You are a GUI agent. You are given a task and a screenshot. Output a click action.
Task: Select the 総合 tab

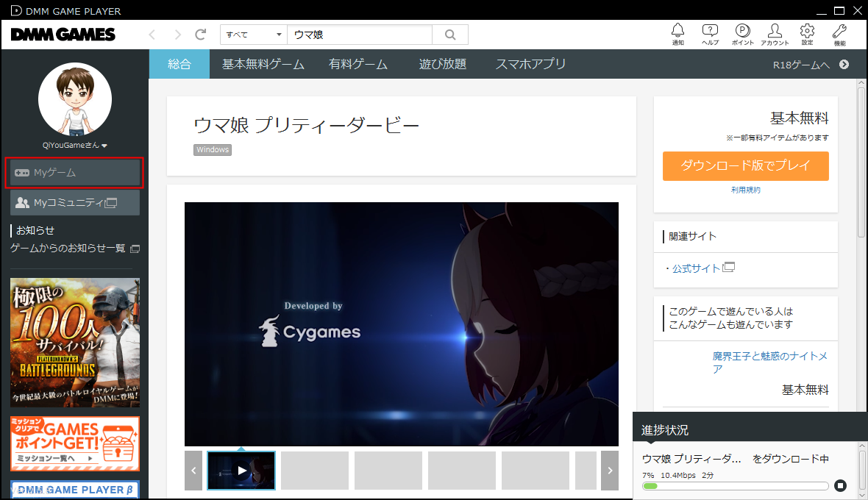[179, 64]
